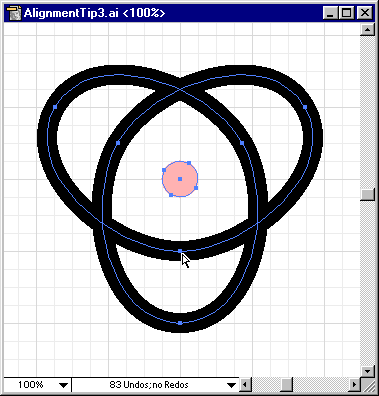Click the horizontal scrollbar left arrow
Screen dimensions: 379x396
tap(245, 385)
